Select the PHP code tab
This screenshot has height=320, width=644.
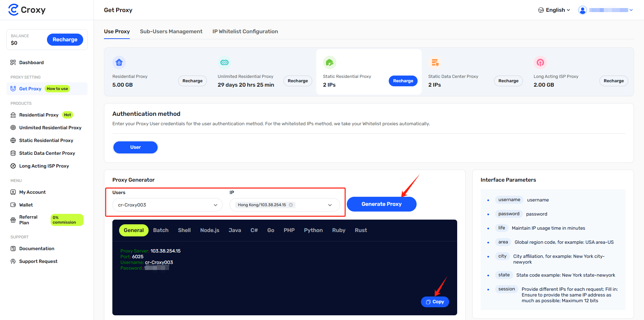(289, 230)
